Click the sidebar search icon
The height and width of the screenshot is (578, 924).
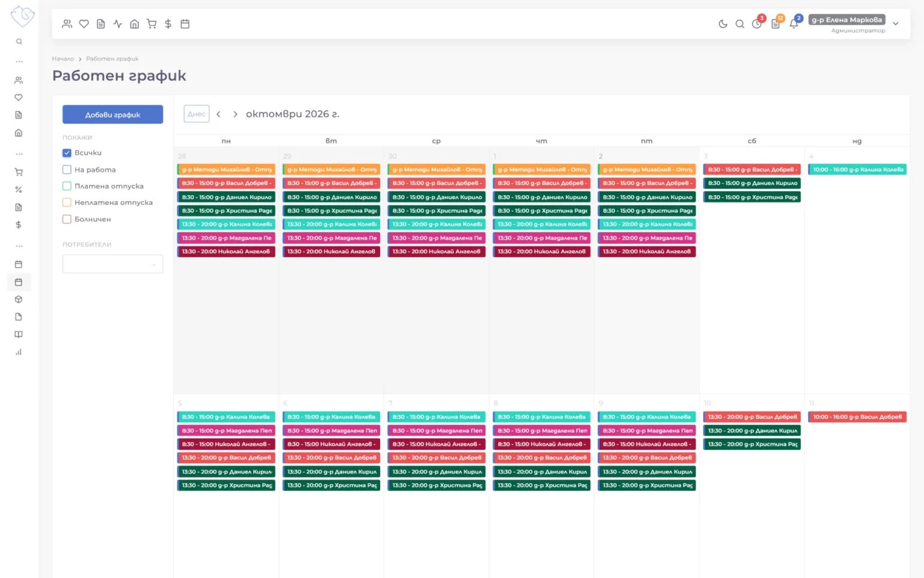pos(19,42)
